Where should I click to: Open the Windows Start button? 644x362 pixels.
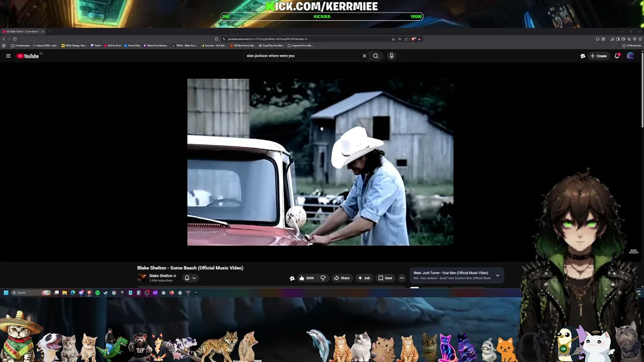pyautogui.click(x=6, y=293)
